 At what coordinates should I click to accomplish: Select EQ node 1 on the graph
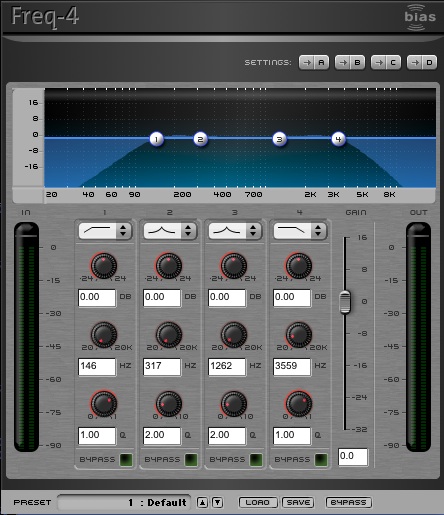(156, 139)
